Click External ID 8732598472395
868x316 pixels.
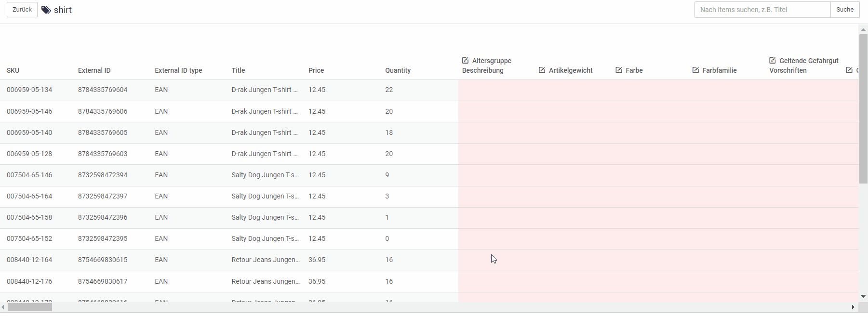pos(103,238)
